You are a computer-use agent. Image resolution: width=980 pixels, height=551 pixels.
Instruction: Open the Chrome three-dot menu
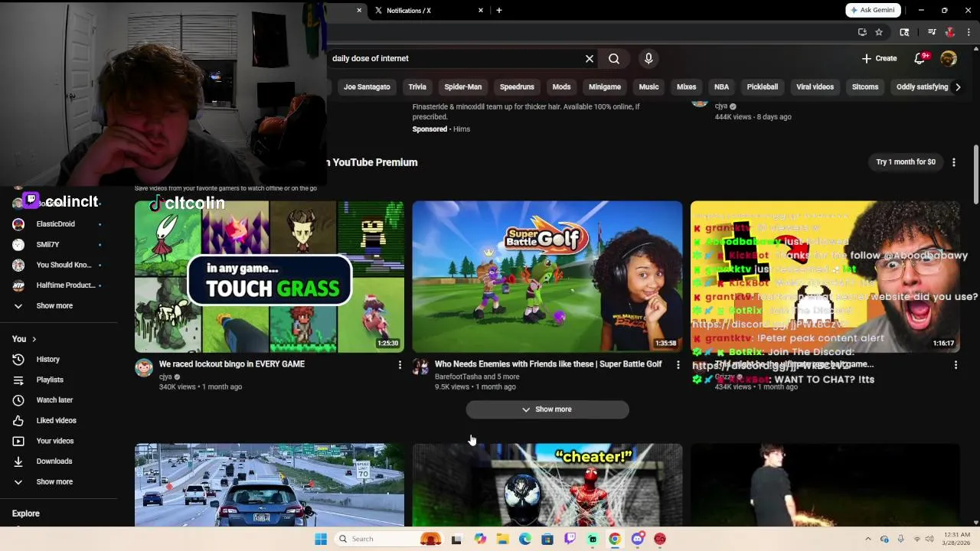click(969, 32)
